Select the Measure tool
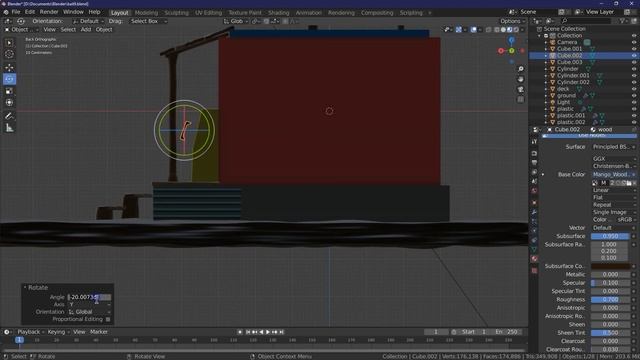This screenshot has height=360, width=640. pos(9,128)
